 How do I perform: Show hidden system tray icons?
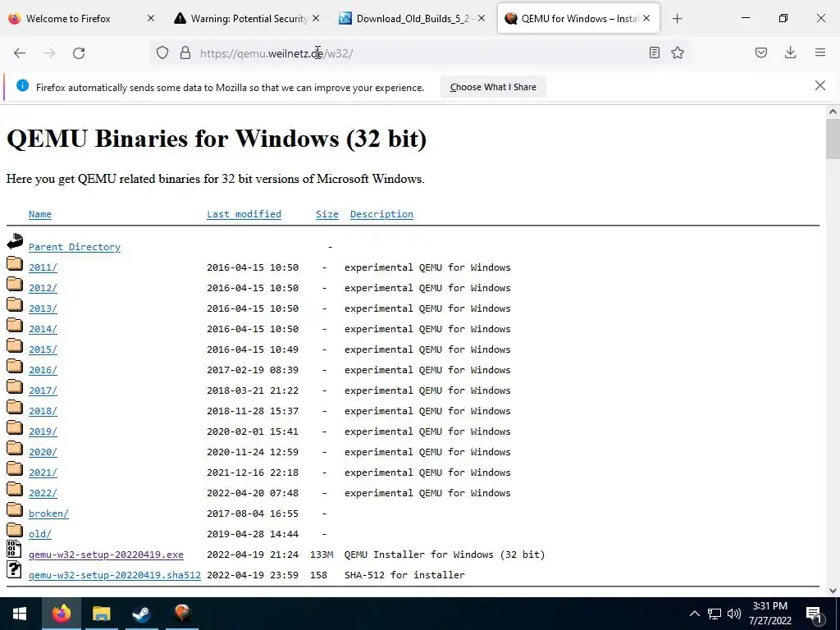coord(694,614)
